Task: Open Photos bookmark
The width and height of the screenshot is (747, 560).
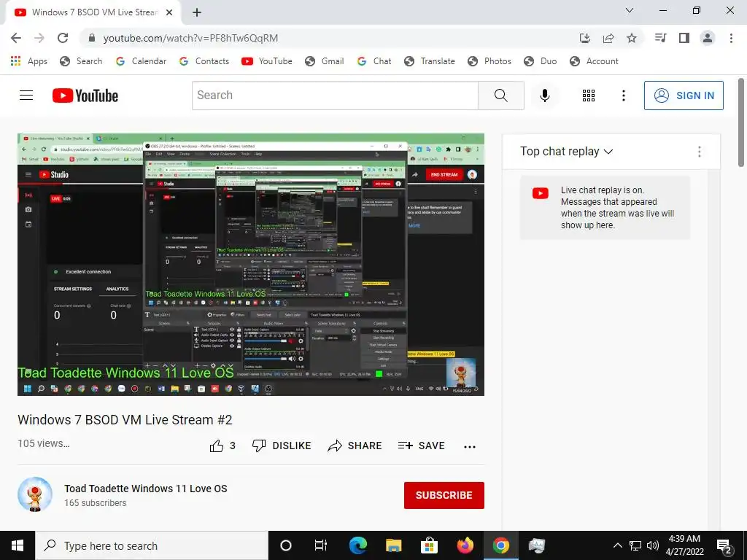Action: (x=489, y=61)
